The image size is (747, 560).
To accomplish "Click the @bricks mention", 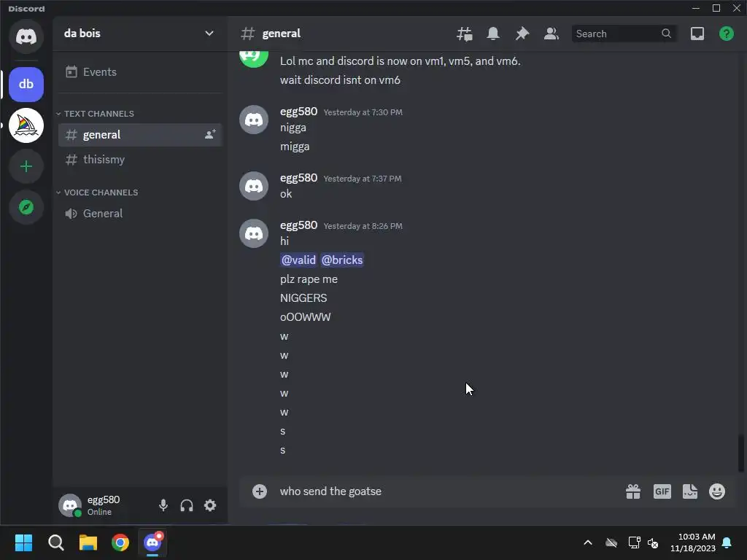I will pyautogui.click(x=342, y=260).
